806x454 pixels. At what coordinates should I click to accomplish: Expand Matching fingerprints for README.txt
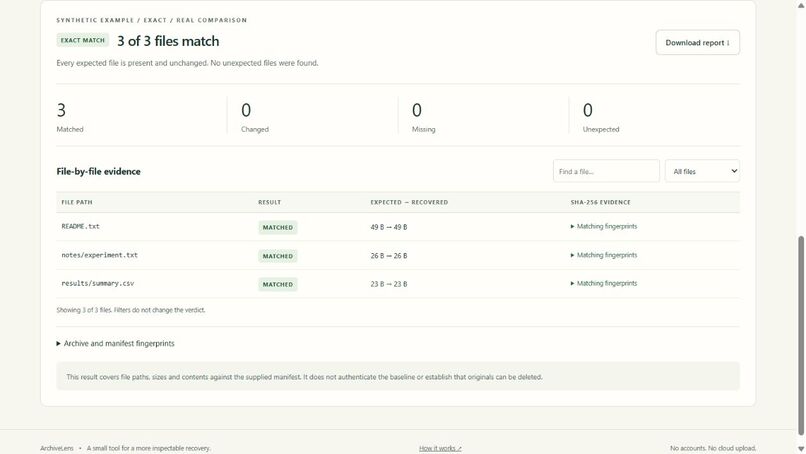[603, 226]
